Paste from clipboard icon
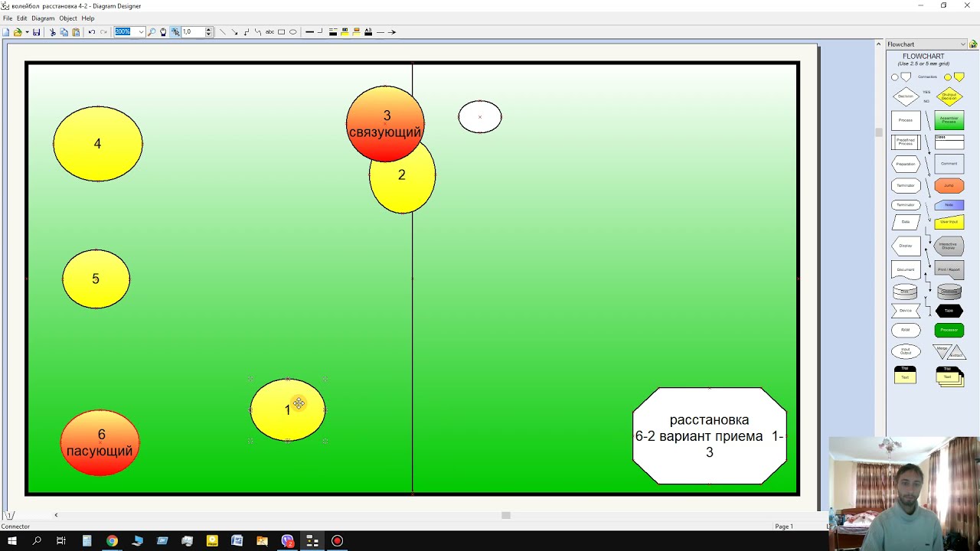This screenshot has width=980, height=551. pyautogui.click(x=76, y=32)
